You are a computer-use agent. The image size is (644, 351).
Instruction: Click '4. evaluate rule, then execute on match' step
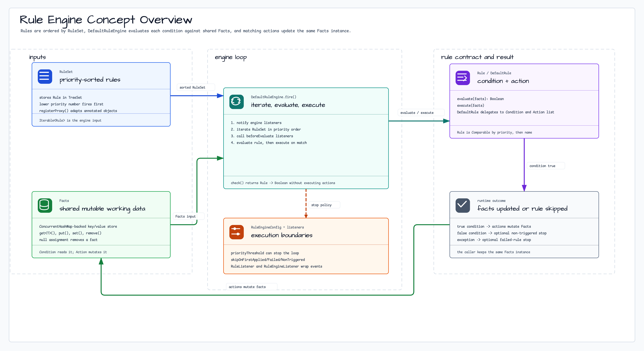click(269, 143)
